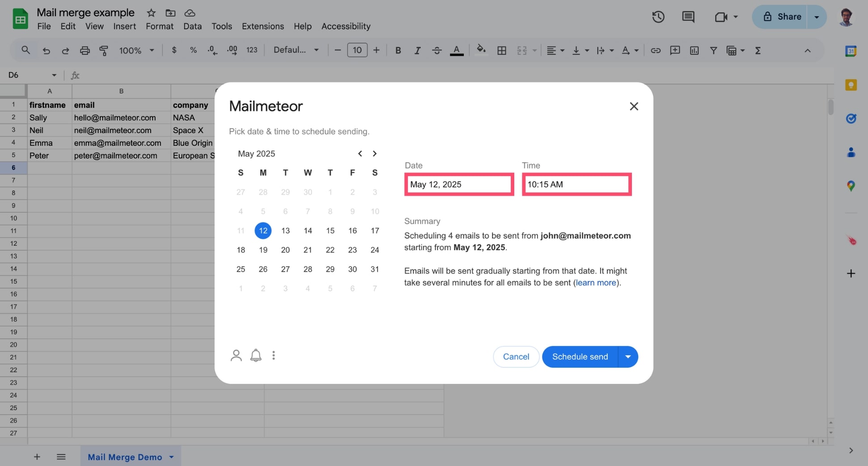Viewport: 868px width, 466px height.
Task: Open Google Tasks side panel
Action: point(851,118)
